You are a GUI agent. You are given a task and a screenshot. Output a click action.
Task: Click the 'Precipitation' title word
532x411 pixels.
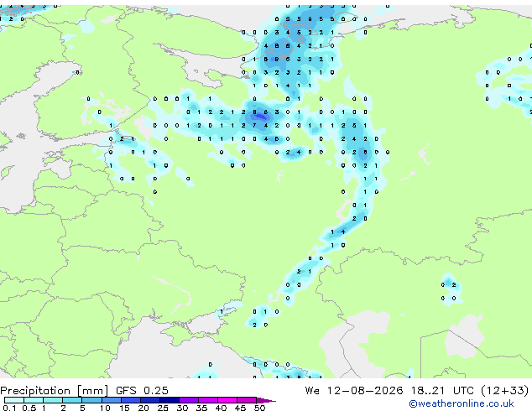35,391
